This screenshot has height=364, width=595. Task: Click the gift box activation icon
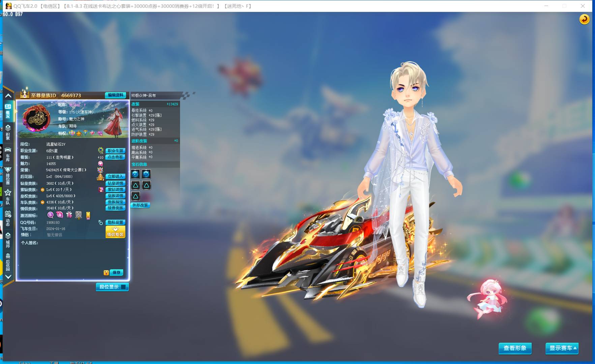tap(69, 215)
